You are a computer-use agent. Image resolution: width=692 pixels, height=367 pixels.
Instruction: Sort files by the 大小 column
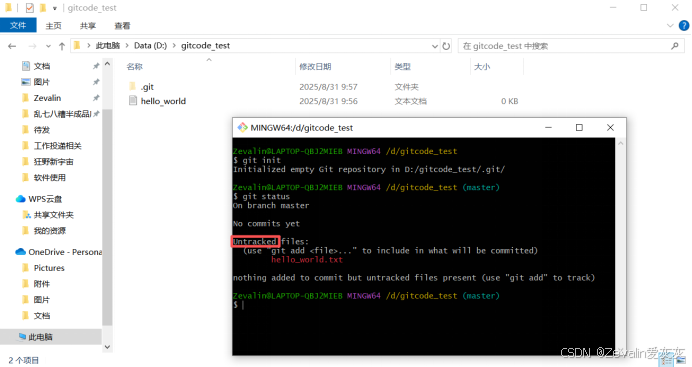pyautogui.click(x=482, y=67)
